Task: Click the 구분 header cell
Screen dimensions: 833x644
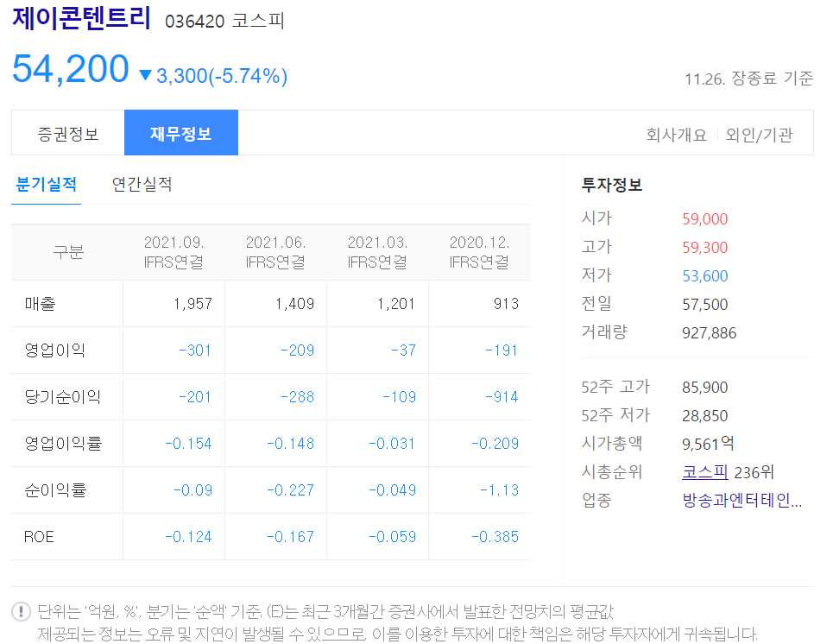Action: pos(68,252)
